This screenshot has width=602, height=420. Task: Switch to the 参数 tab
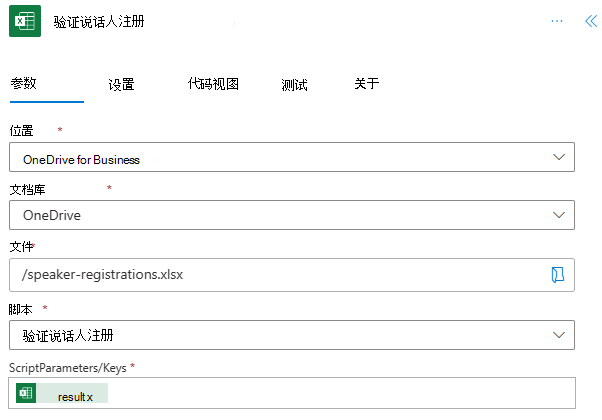23,83
